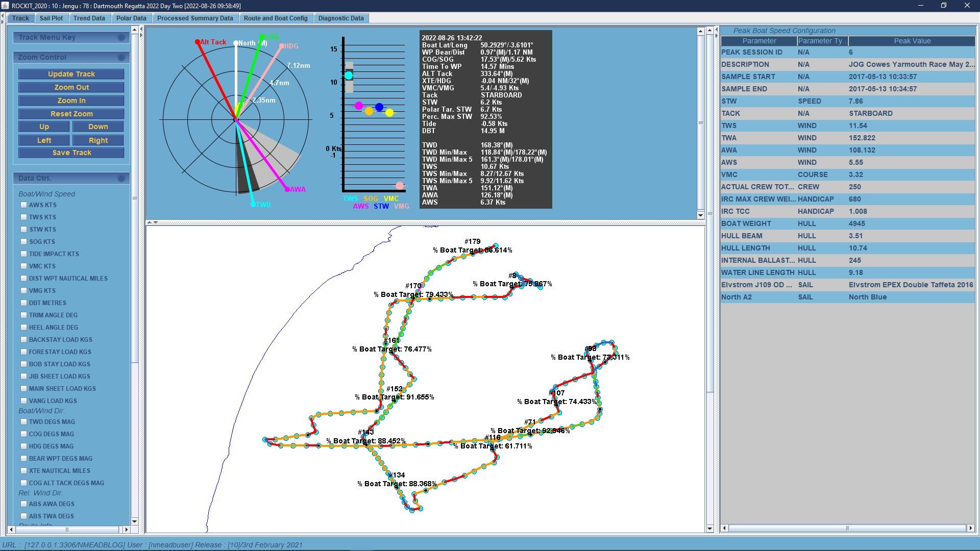
Task: Check the TWD DEGS MAG option
Action: (x=23, y=422)
